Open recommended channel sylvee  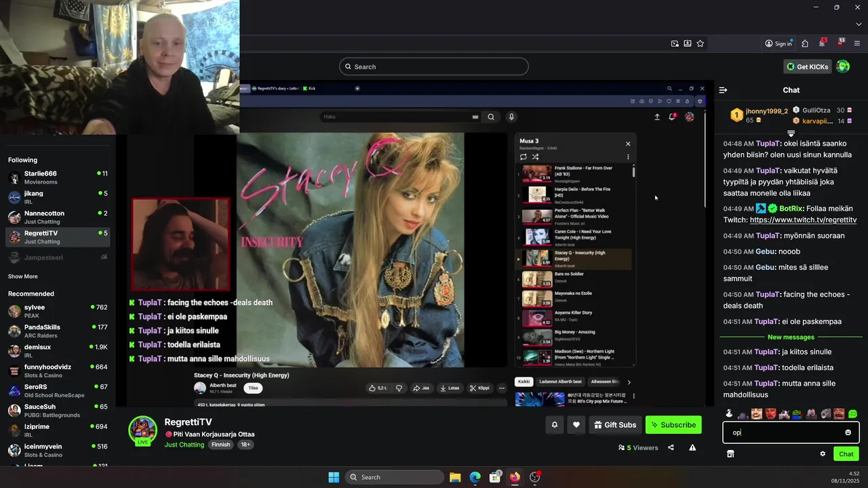(57, 311)
